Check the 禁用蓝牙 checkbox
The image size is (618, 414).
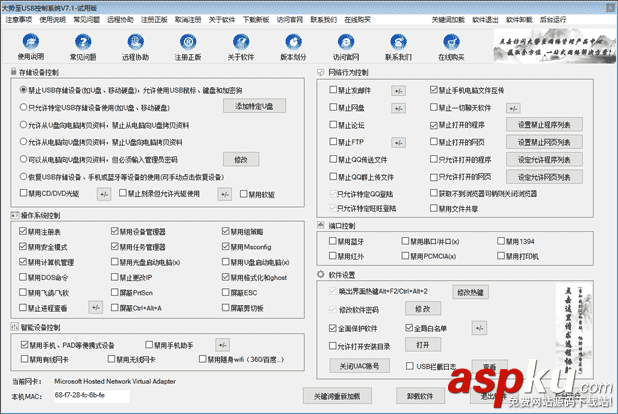pos(333,241)
